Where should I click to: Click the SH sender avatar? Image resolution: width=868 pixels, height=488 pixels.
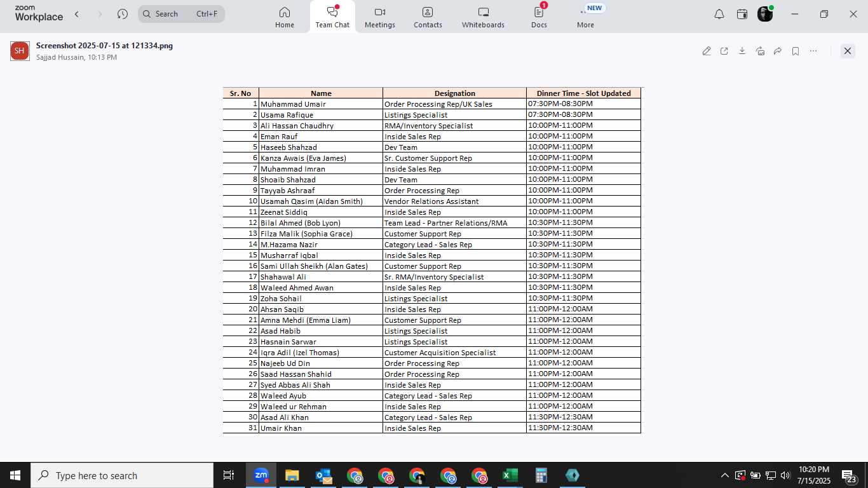tap(20, 51)
